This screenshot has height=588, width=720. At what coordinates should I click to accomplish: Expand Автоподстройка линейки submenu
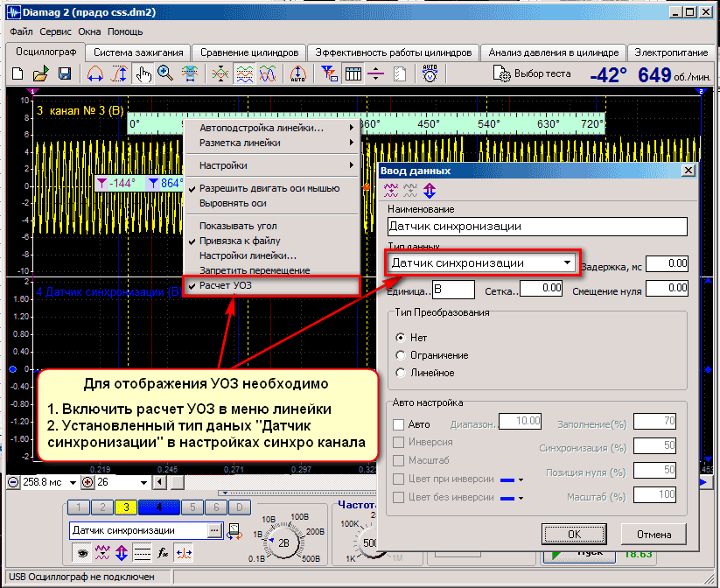coord(271,128)
